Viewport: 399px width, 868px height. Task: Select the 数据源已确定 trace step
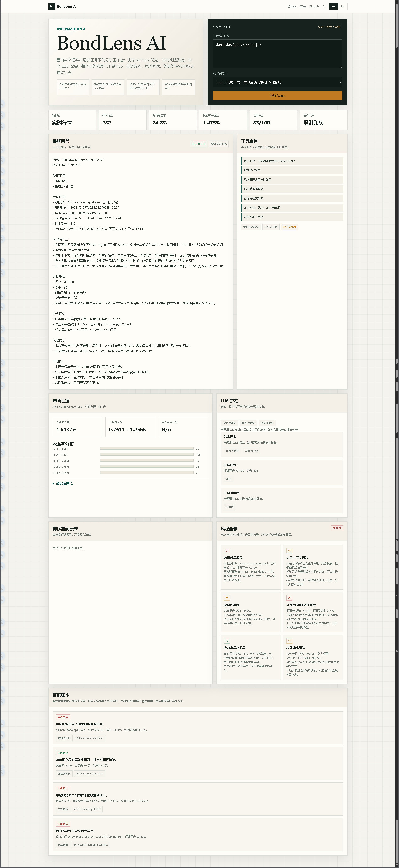click(292, 170)
